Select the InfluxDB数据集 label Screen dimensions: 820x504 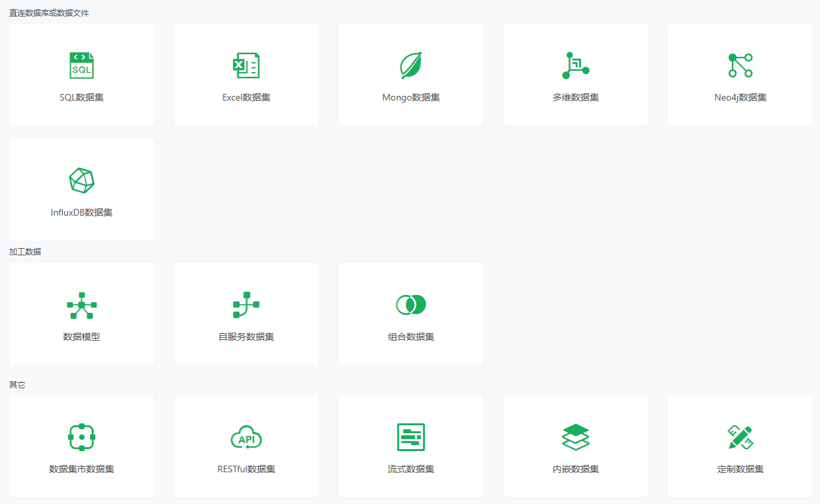[81, 213]
